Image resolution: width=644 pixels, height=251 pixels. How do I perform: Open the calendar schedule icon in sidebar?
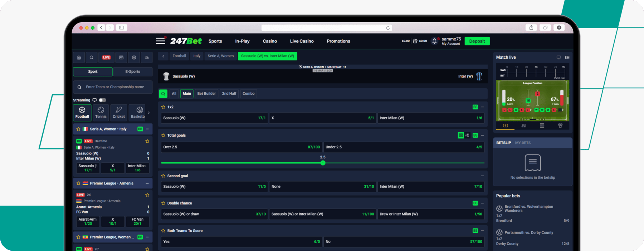pos(121,58)
